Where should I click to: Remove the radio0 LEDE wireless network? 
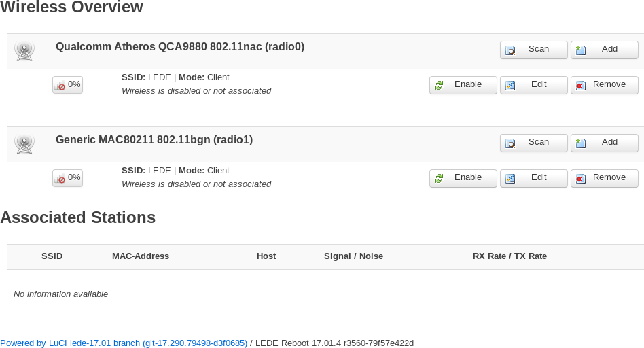click(x=604, y=85)
